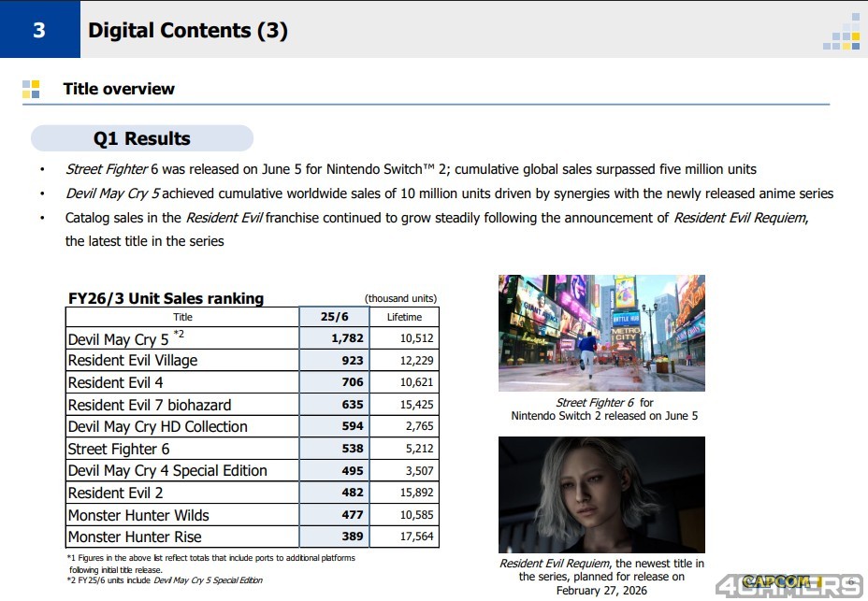Click the bullet about Resident Evil catalog sales
Image resolution: width=868 pixels, height=601 pixels.
(437, 229)
